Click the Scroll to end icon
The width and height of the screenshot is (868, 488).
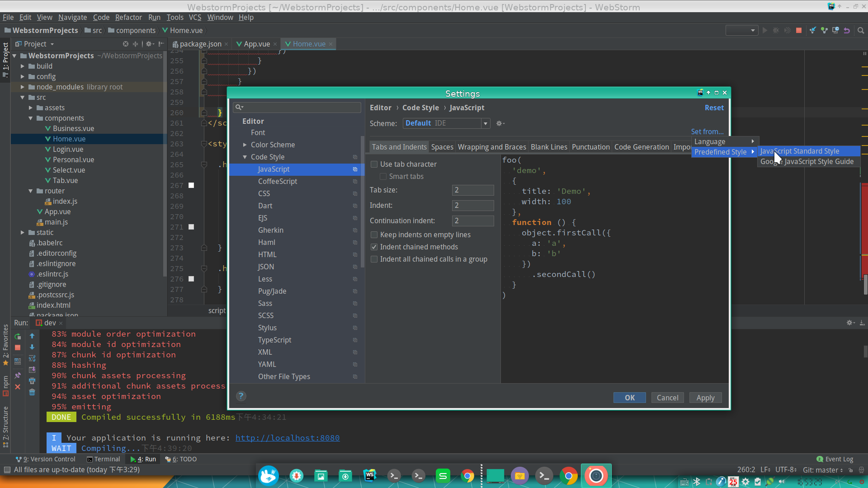(x=32, y=370)
